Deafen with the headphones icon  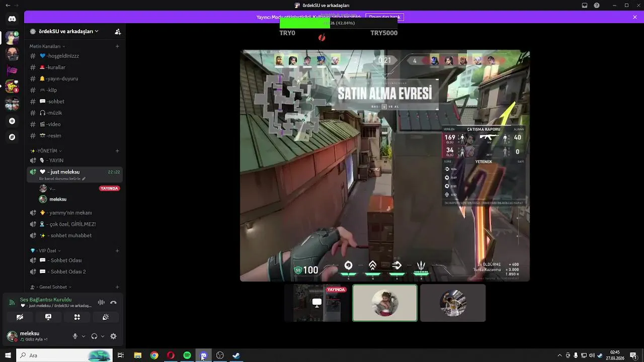click(94, 336)
